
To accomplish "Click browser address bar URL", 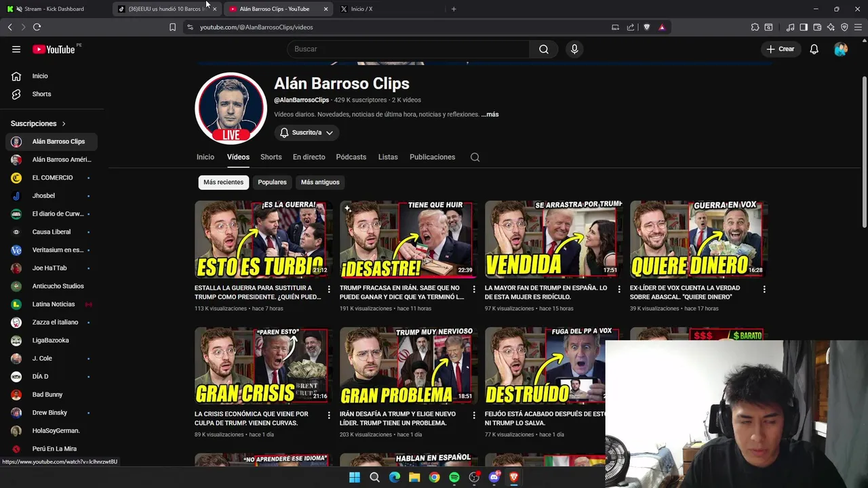I will click(x=256, y=27).
